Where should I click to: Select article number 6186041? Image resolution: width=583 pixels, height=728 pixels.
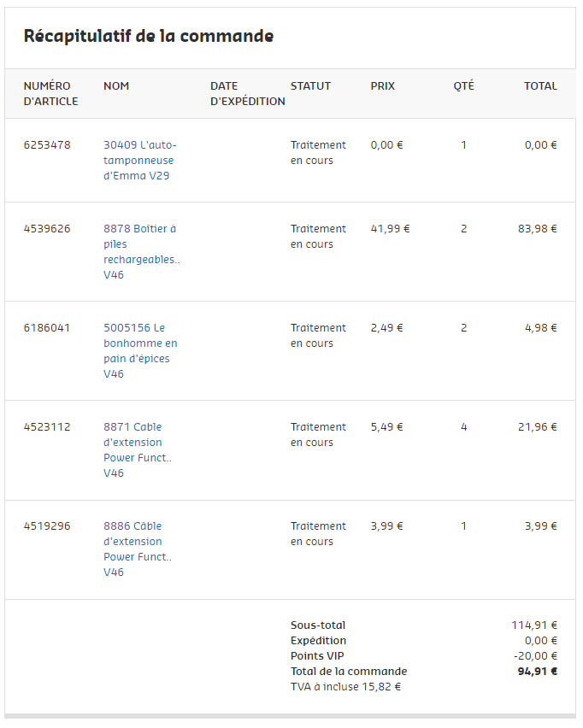47,328
